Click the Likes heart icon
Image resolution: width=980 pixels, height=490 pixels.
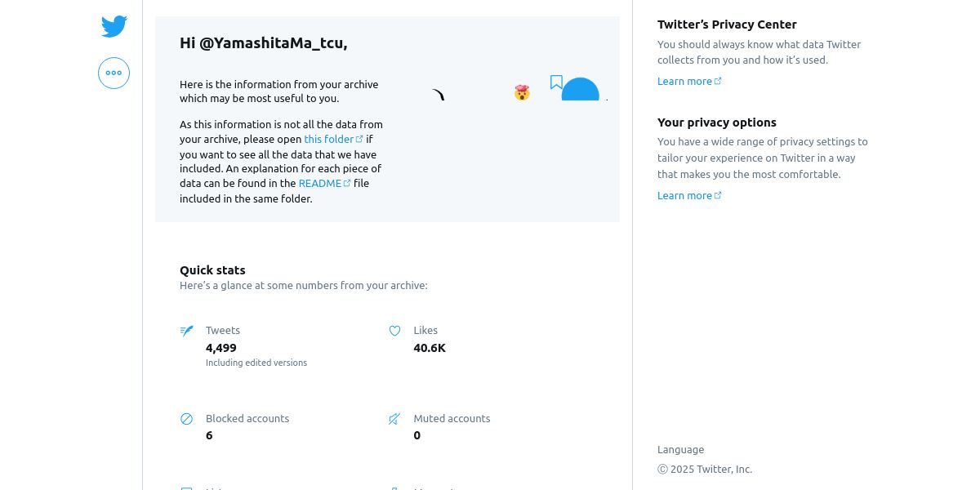click(394, 331)
